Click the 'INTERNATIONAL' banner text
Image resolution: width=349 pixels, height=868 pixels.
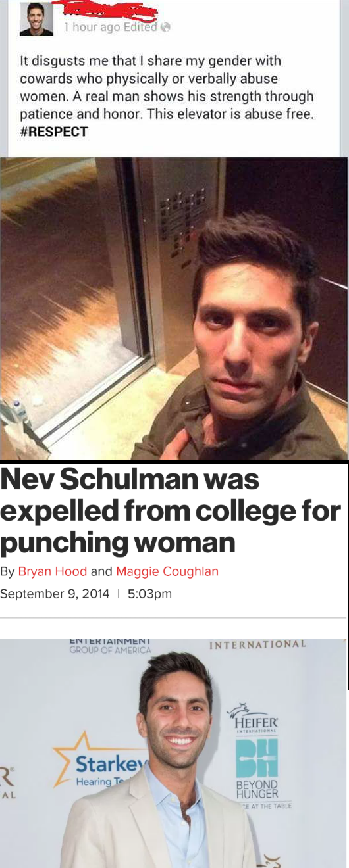257,644
